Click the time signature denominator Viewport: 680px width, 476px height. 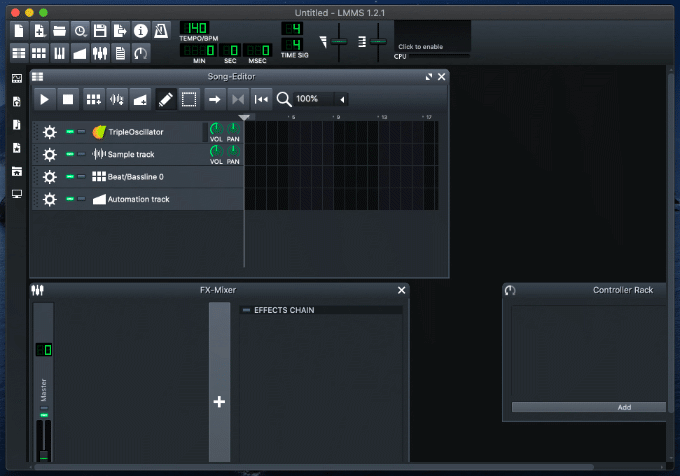pos(292,44)
